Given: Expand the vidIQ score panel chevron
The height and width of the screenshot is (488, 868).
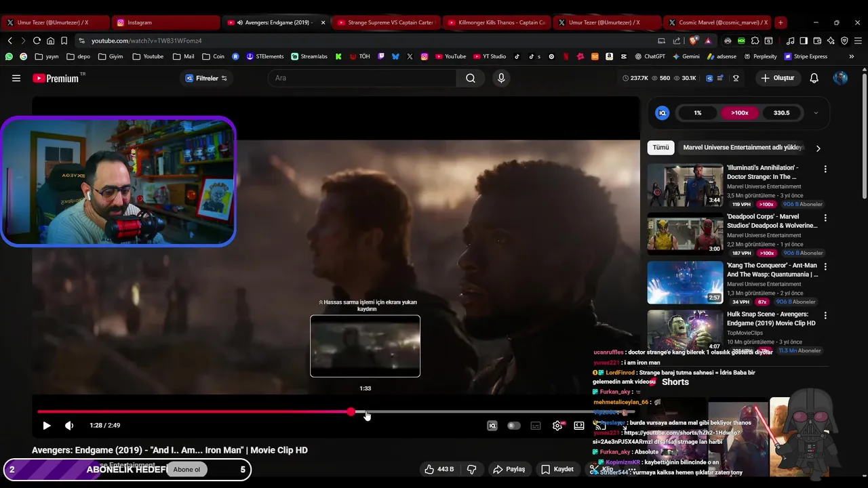Looking at the screenshot, I should (x=816, y=113).
